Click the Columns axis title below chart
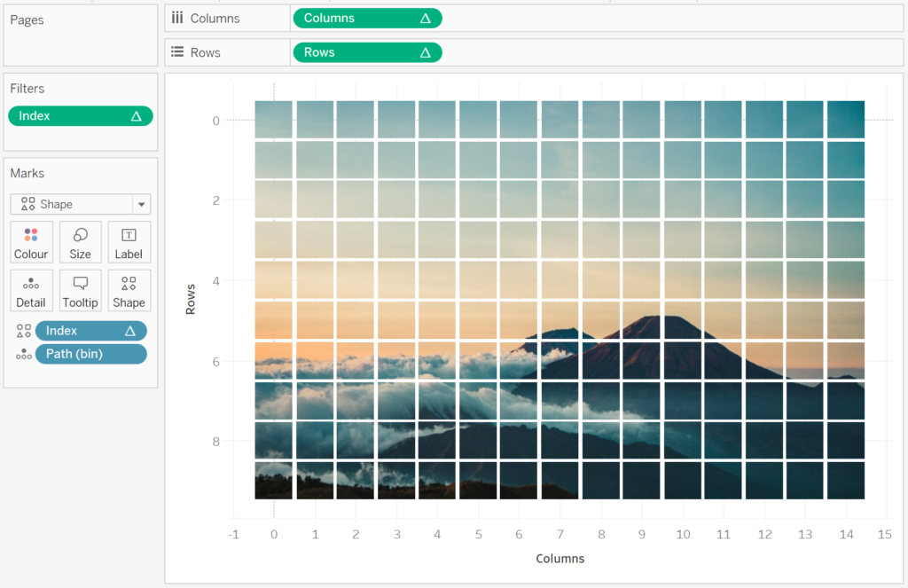 tap(560, 559)
